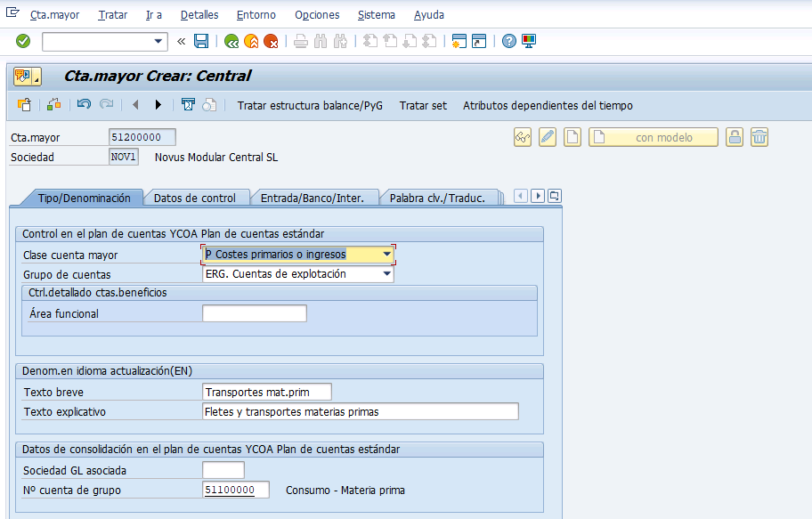The height and width of the screenshot is (519, 812).
Task: Go to first page icon
Action: 370,41
